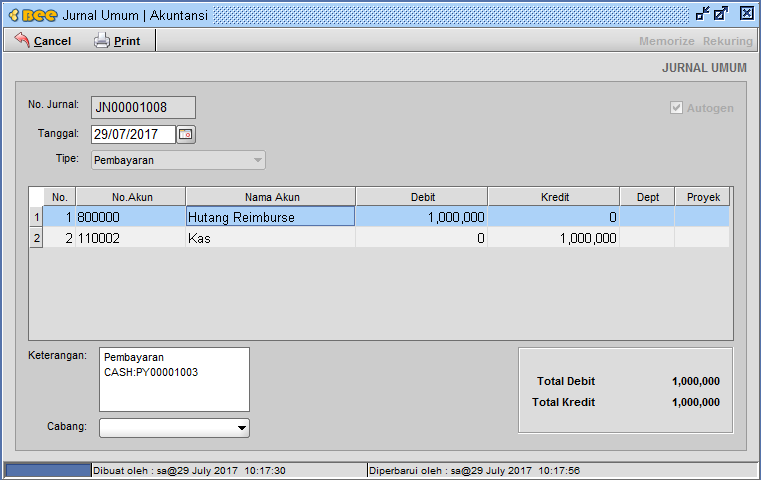
Task: Click the maximize window button
Action: (721, 14)
